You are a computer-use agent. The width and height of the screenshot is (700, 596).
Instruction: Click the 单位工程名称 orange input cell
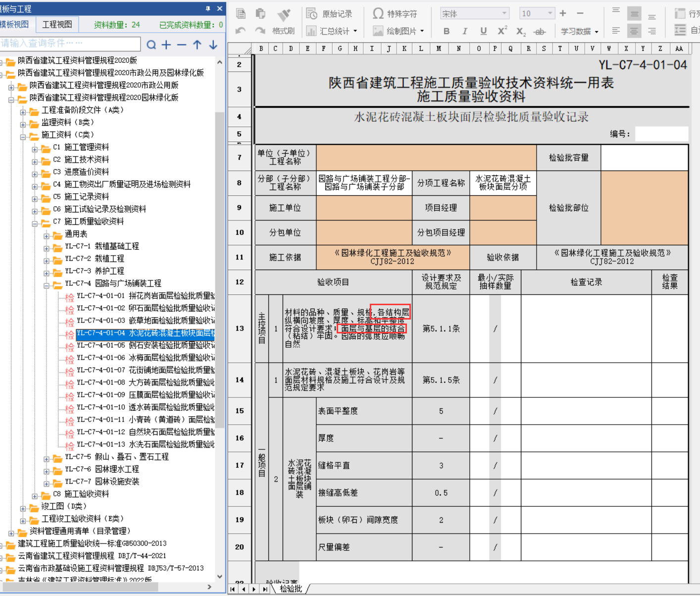426,158
